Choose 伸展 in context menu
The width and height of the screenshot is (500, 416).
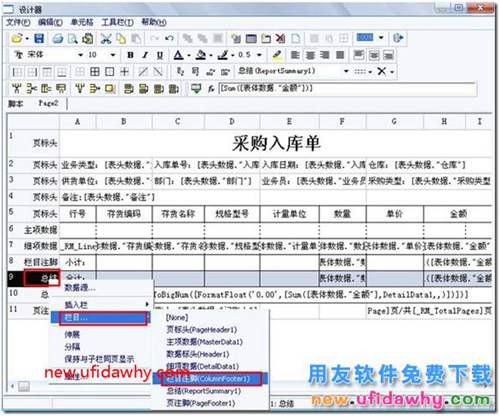point(72,334)
